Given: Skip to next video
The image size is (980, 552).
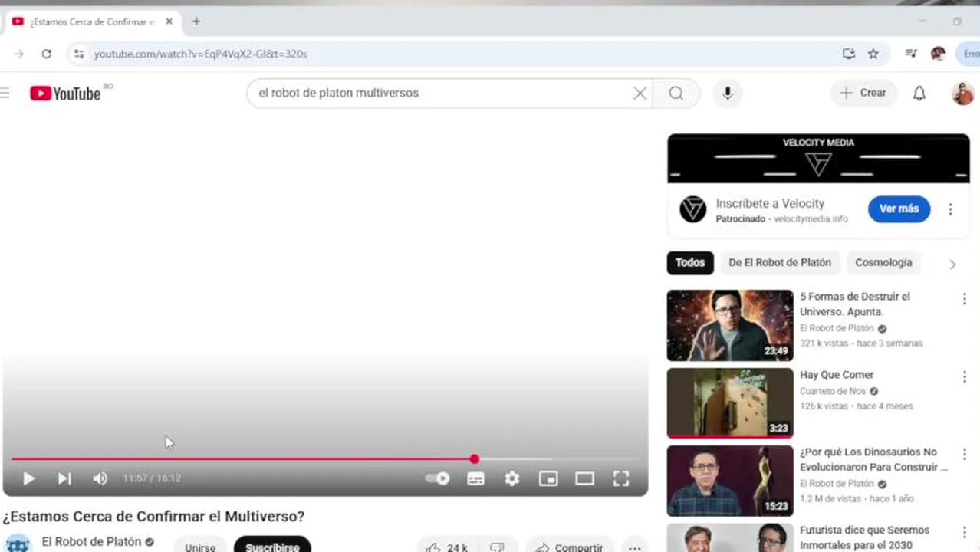Looking at the screenshot, I should pos(64,478).
